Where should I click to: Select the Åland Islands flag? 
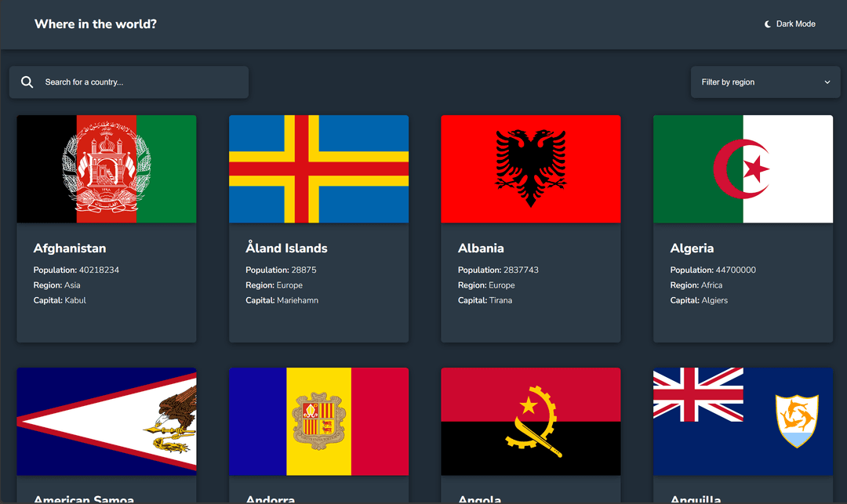tap(318, 169)
